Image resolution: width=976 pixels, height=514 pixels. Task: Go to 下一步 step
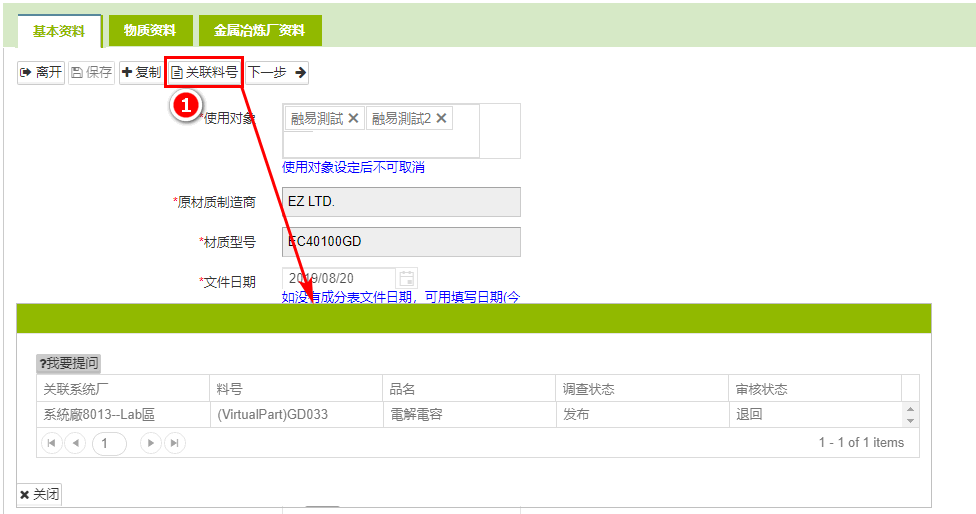pyautogui.click(x=277, y=72)
